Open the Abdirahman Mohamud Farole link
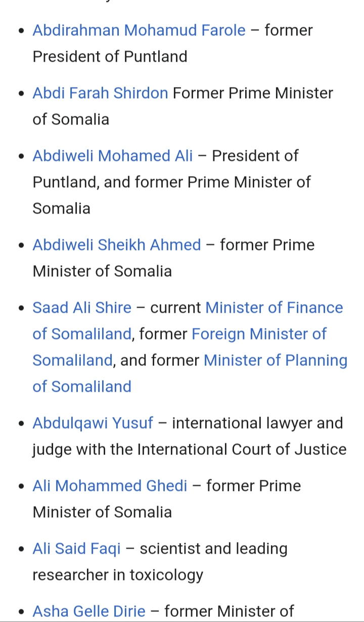 pos(139,30)
